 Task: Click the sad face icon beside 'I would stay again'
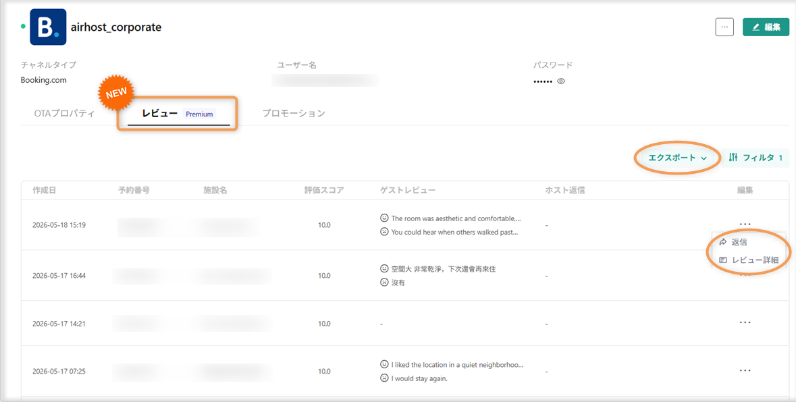[384, 378]
